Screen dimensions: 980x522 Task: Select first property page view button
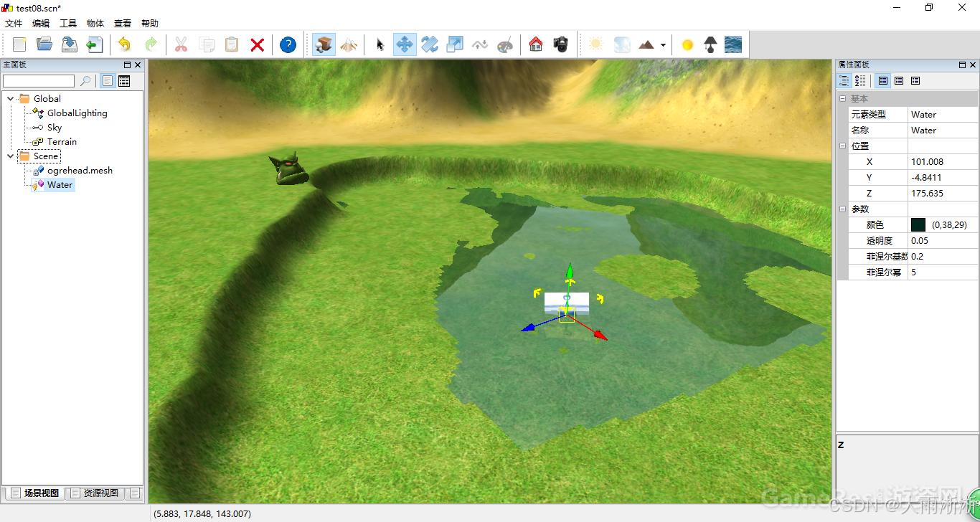click(883, 81)
